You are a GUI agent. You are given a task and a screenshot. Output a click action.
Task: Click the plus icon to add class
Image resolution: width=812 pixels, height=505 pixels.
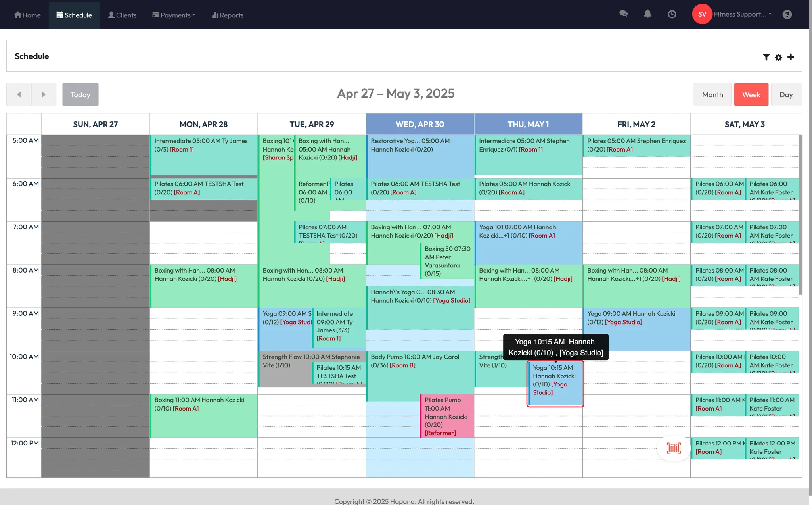[791, 57]
